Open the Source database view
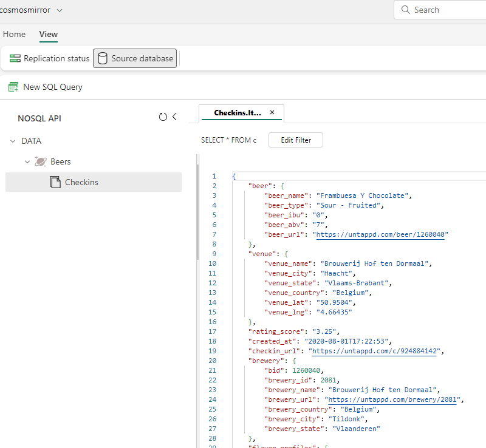486x448 pixels. point(135,59)
